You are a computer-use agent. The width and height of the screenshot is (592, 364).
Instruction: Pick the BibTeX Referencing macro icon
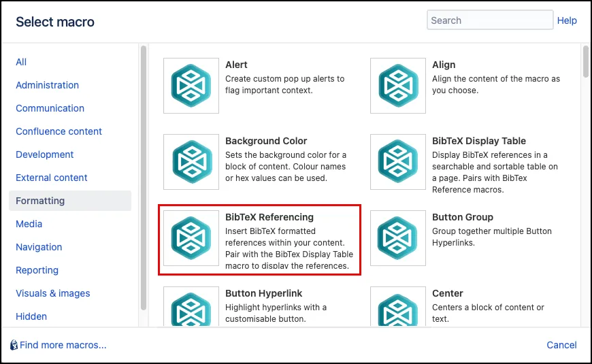[x=191, y=238]
